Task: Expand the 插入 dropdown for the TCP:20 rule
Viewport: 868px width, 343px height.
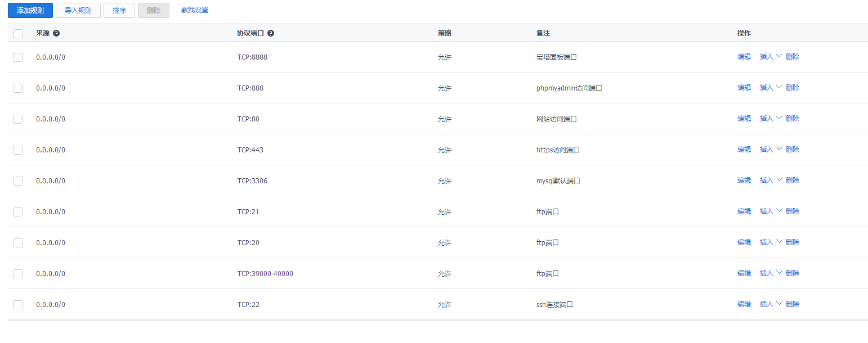Action: click(x=771, y=242)
